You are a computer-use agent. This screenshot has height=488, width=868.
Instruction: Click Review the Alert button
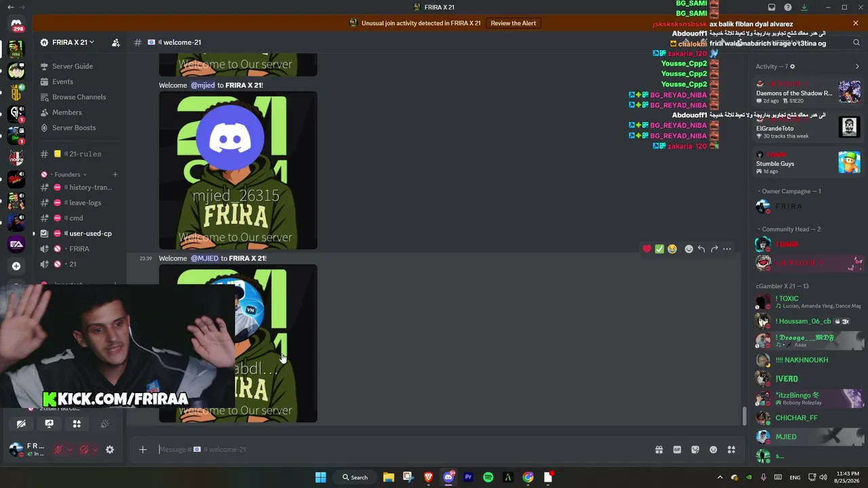point(513,23)
